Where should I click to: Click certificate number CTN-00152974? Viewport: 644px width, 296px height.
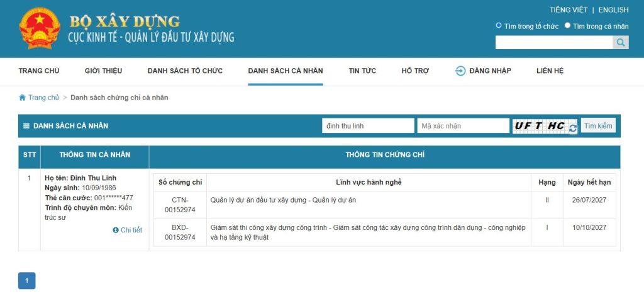[180, 205]
